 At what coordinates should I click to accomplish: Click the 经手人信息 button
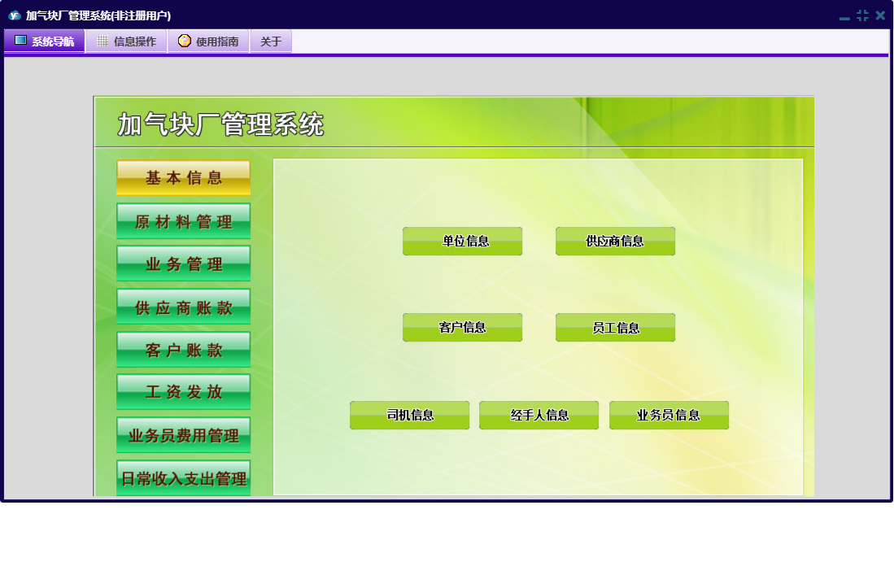point(539,416)
